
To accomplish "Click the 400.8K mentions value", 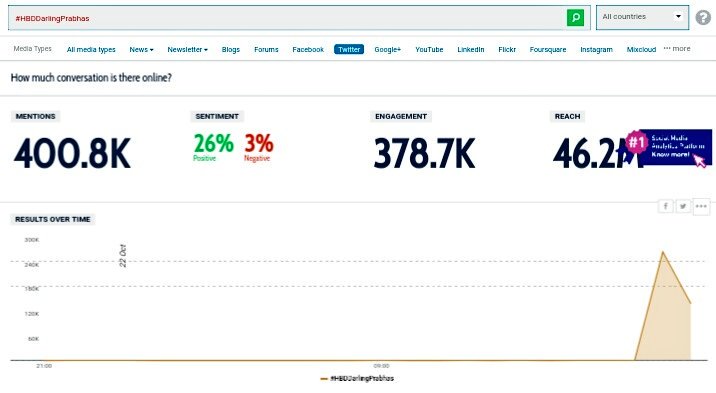I will pos(72,153).
